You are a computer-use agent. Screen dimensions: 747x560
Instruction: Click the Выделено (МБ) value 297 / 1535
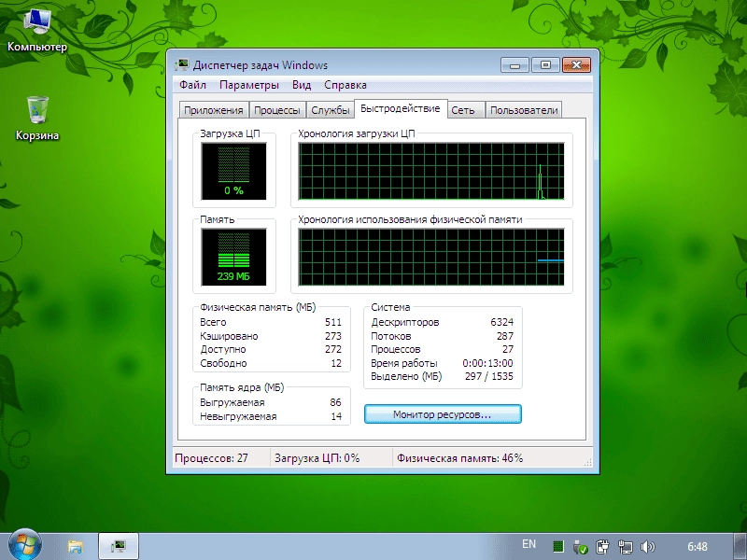488,377
